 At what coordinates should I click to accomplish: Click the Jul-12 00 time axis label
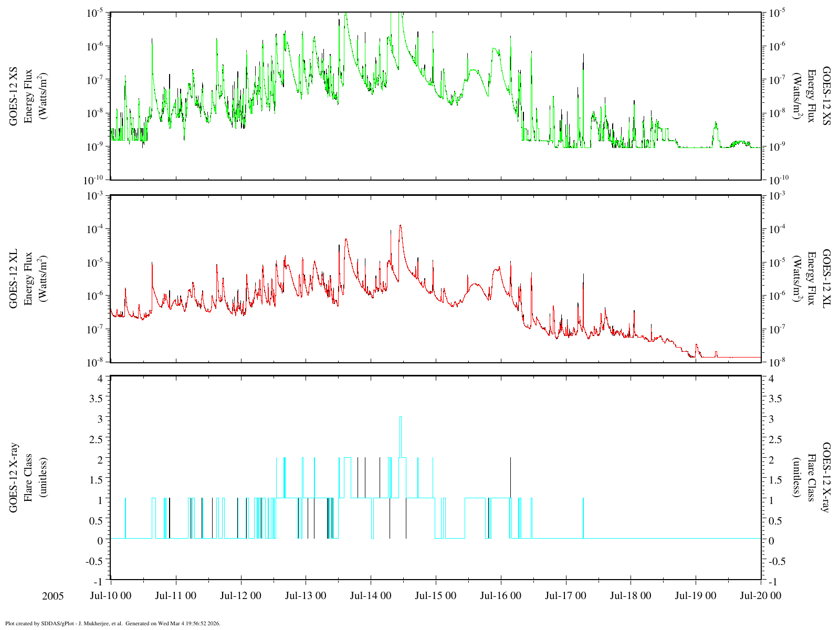coord(241,596)
